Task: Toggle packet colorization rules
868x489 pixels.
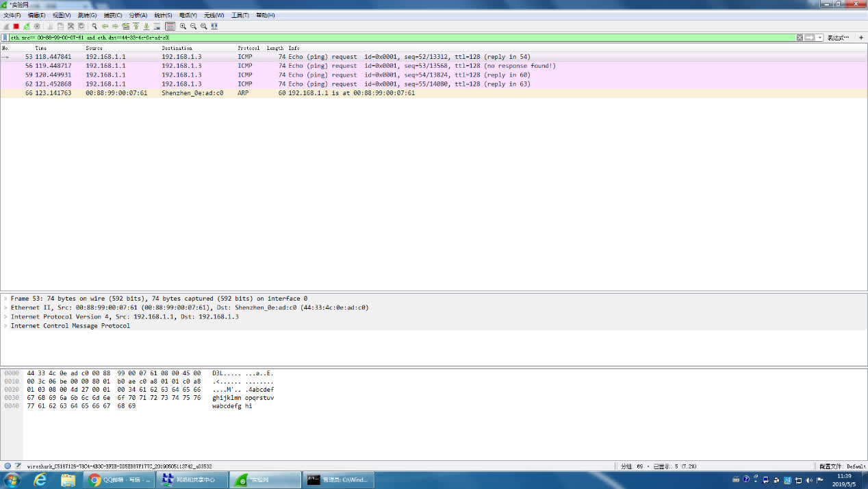Action: click(x=170, y=26)
